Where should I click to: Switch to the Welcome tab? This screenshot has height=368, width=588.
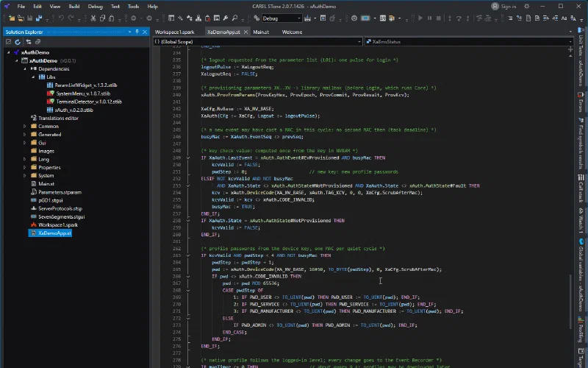(x=292, y=32)
